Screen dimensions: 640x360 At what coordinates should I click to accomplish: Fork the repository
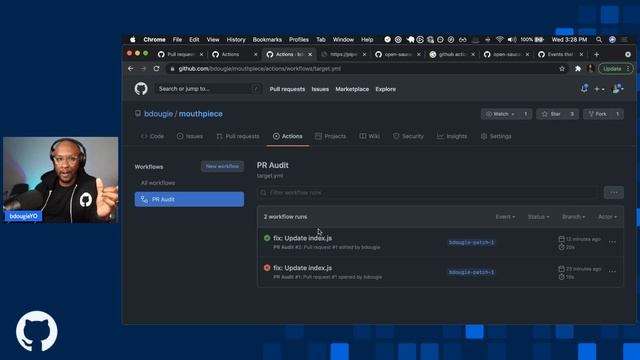tap(598, 114)
